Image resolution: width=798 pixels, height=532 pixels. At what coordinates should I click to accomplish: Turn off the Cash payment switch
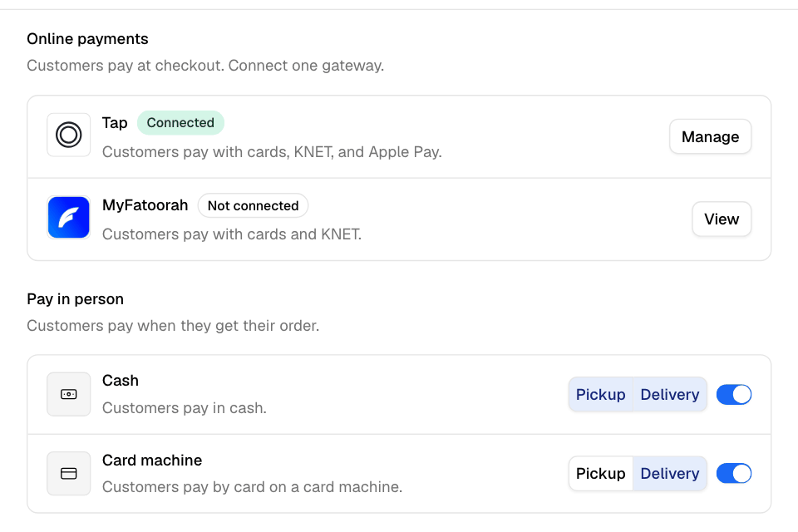(733, 395)
